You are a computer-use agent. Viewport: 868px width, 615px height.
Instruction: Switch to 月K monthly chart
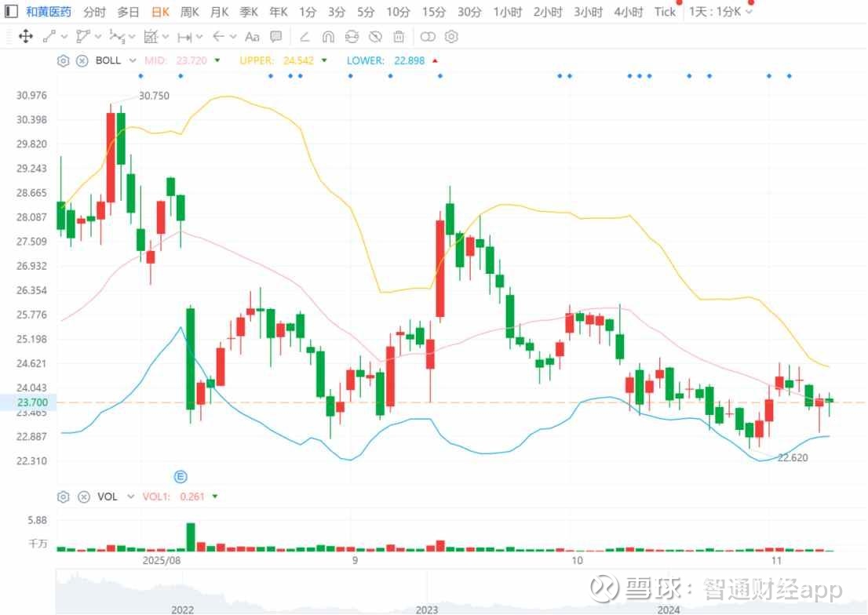click(x=220, y=12)
